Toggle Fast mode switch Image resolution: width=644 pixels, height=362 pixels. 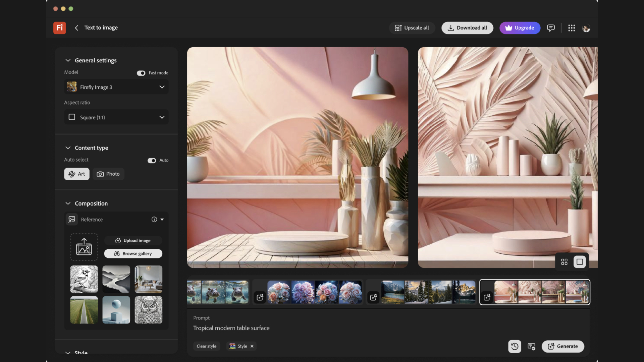click(x=141, y=73)
